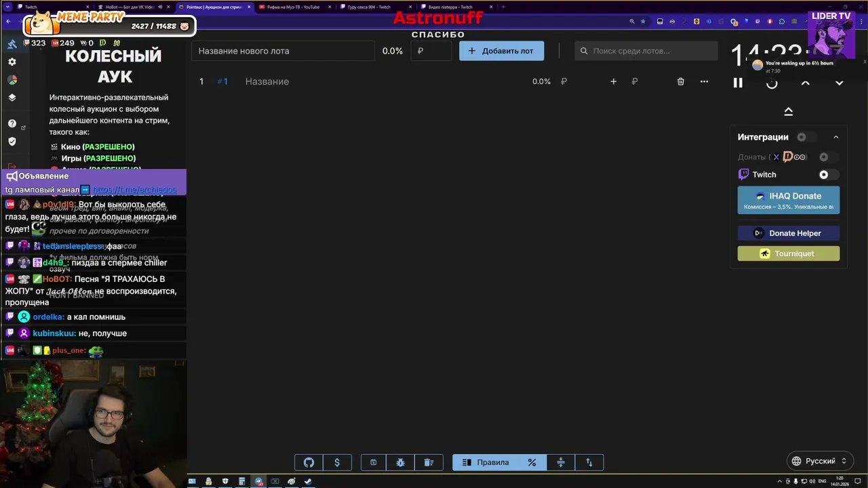The height and width of the screenshot is (488, 868).
Task: Switch to the Гуру секса 904 Twitch tab
Action: tap(375, 7)
